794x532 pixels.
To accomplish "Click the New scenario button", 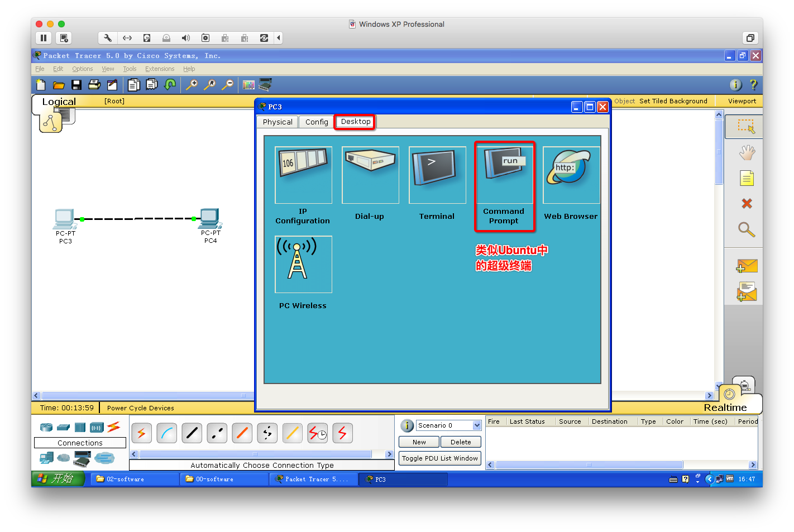I will 419,442.
